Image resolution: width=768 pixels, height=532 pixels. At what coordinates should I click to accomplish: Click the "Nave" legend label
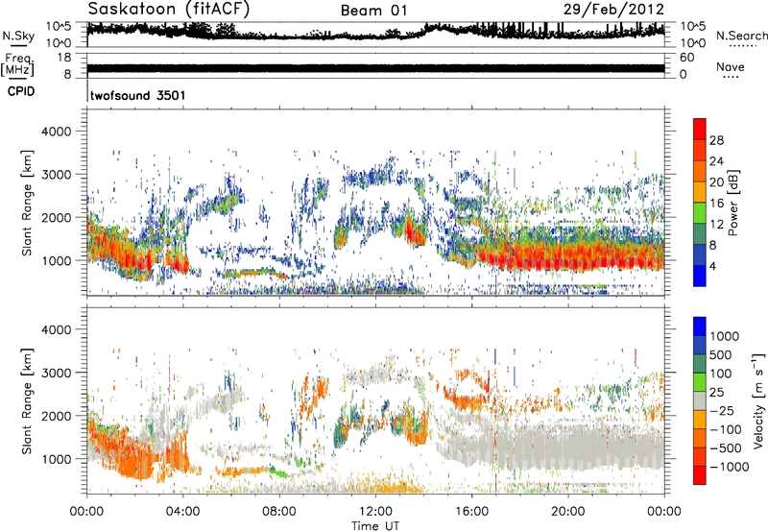731,67
